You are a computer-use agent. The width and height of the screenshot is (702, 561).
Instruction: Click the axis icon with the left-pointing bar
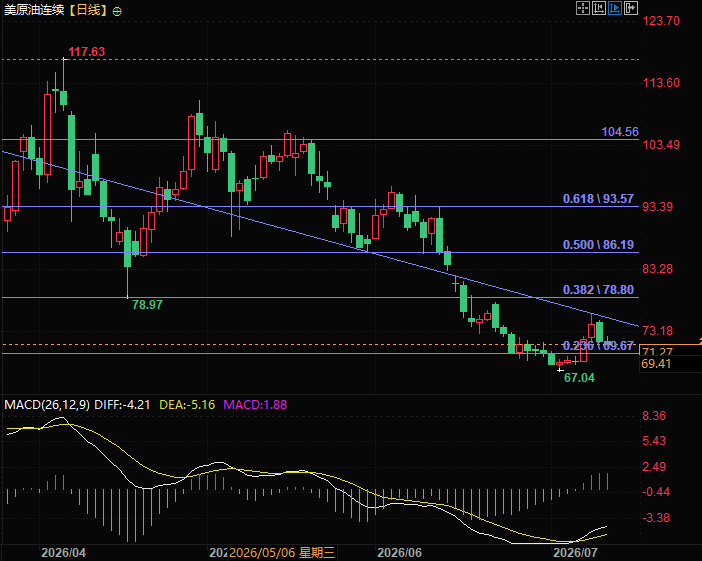pos(599,8)
